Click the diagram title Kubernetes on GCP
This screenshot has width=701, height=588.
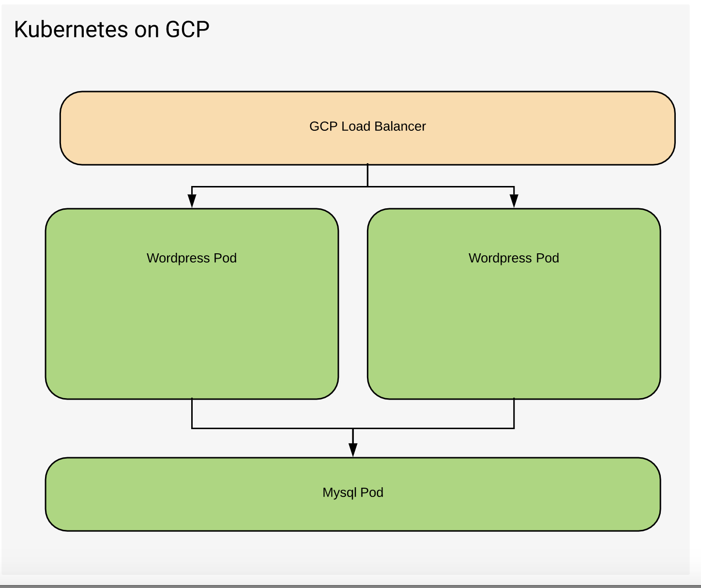pos(112,30)
